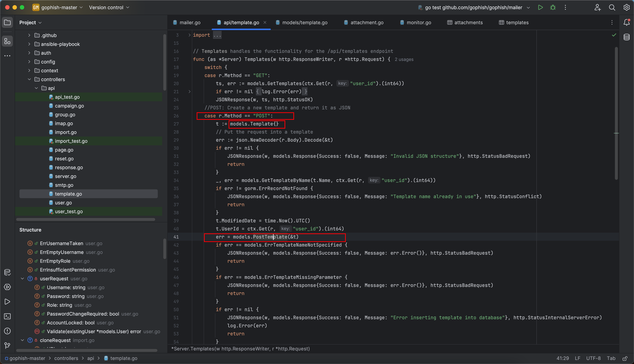Screen dimensions: 634x364
Task: Switch to mailer.go tab
Action: [187, 23]
